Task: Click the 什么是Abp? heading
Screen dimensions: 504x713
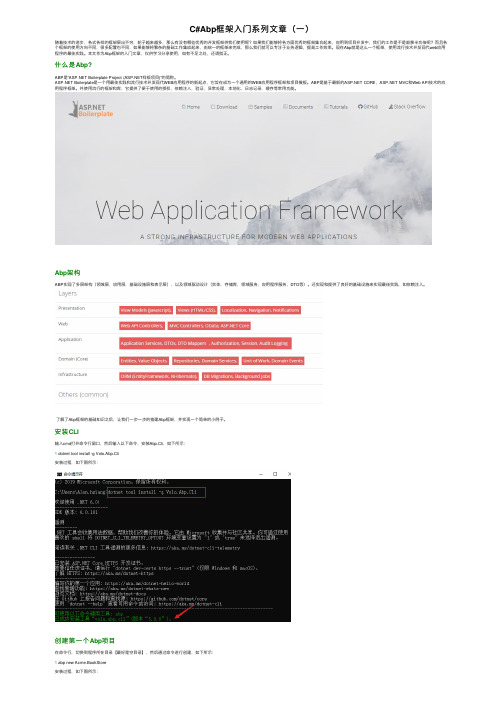Action: coord(73,65)
